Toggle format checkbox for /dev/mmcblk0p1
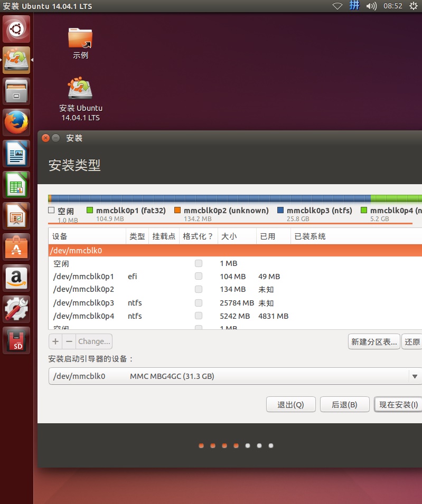The height and width of the screenshot is (504, 422). click(199, 277)
